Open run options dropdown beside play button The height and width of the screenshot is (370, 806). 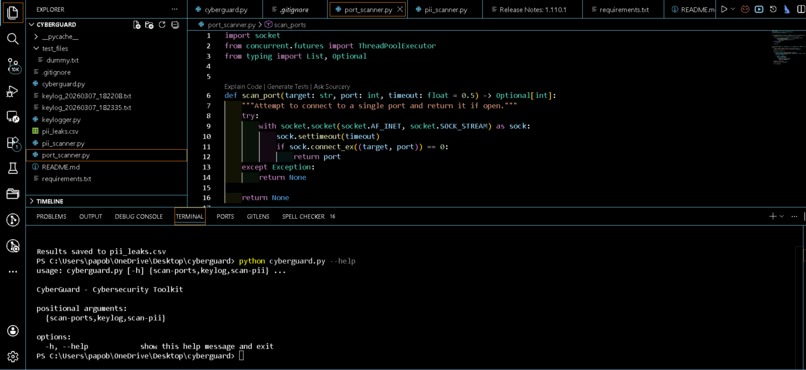733,9
